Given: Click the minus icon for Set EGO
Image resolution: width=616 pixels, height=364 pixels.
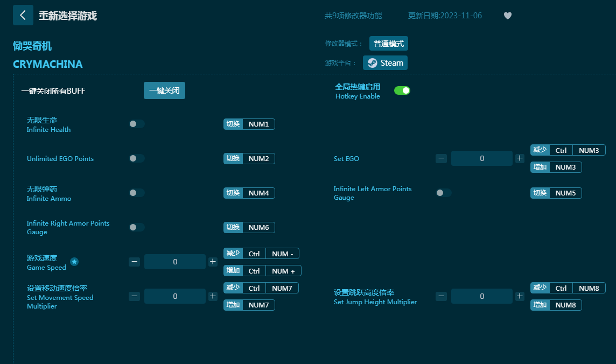Looking at the screenshot, I should point(441,158).
